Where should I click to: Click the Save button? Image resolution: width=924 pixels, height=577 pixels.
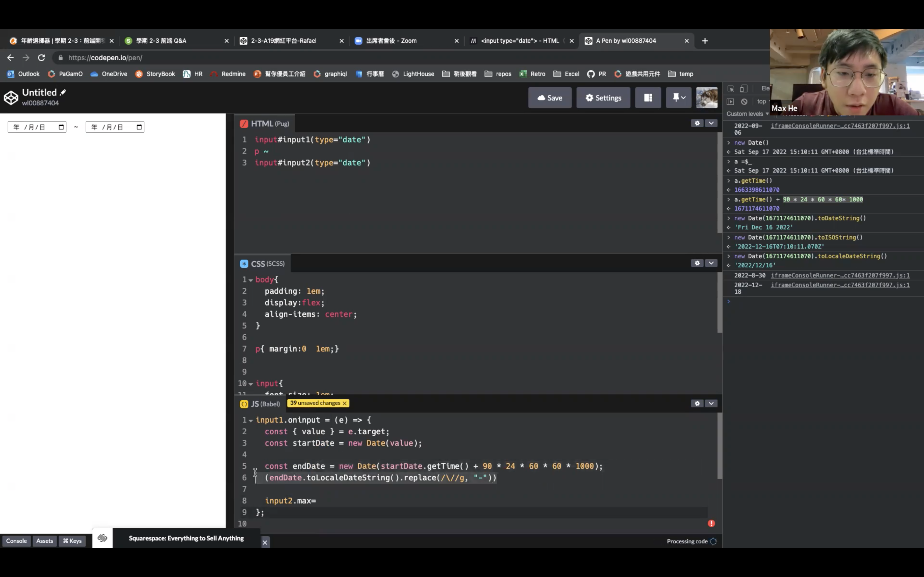[x=550, y=98]
